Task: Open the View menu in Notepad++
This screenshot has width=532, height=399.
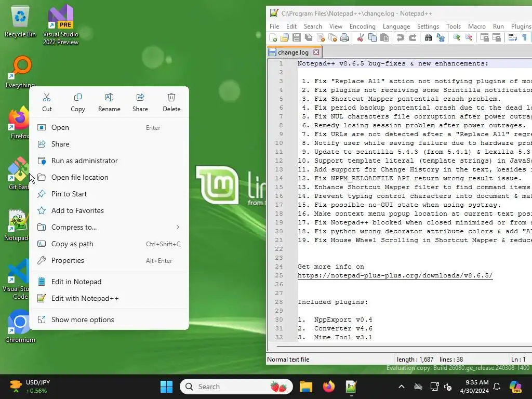Action: click(336, 26)
